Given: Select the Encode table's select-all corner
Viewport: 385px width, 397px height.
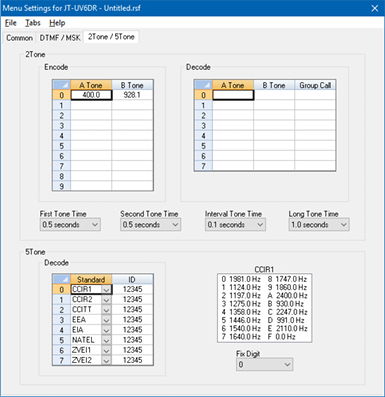Looking at the screenshot, I should [61, 85].
